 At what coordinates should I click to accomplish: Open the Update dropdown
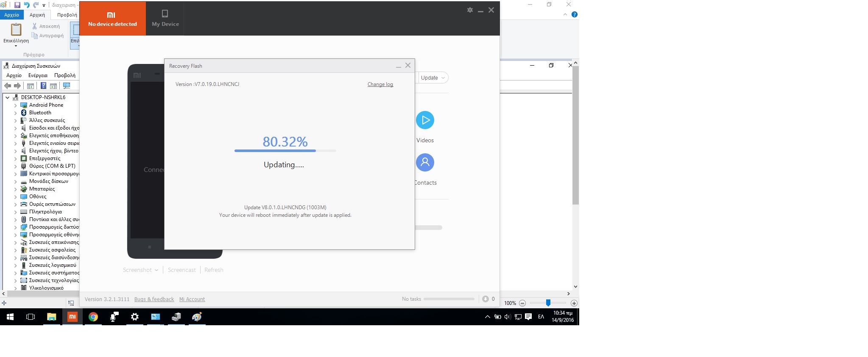pos(433,78)
